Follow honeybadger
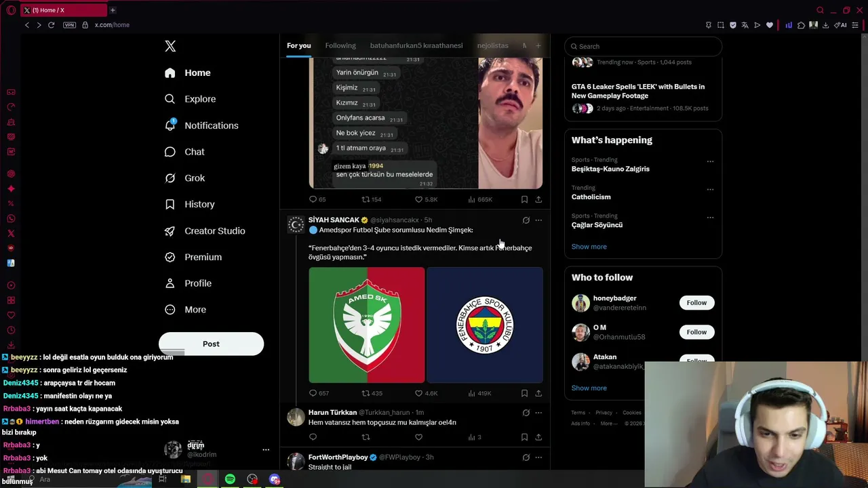 pyautogui.click(x=696, y=303)
